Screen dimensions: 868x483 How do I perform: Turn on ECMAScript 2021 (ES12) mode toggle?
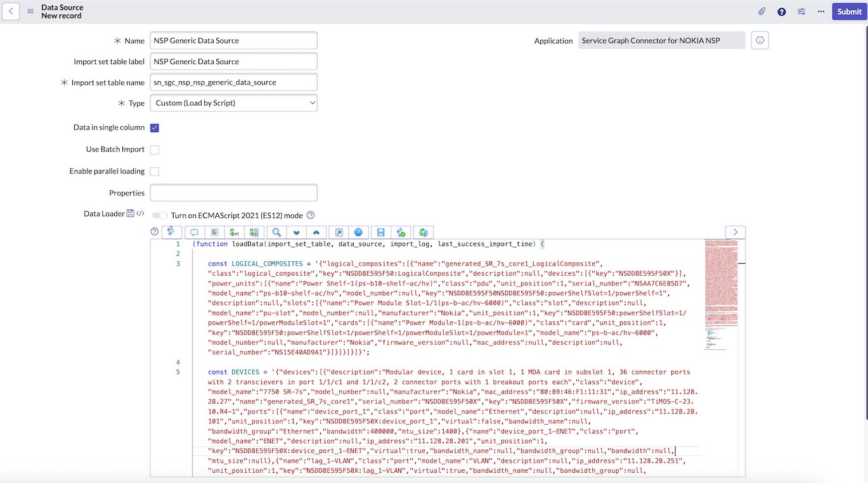(x=160, y=216)
